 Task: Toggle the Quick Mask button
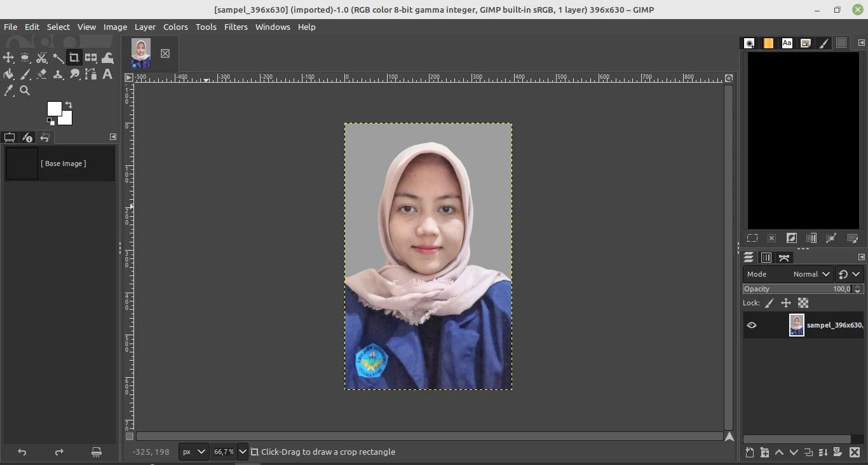point(130,436)
